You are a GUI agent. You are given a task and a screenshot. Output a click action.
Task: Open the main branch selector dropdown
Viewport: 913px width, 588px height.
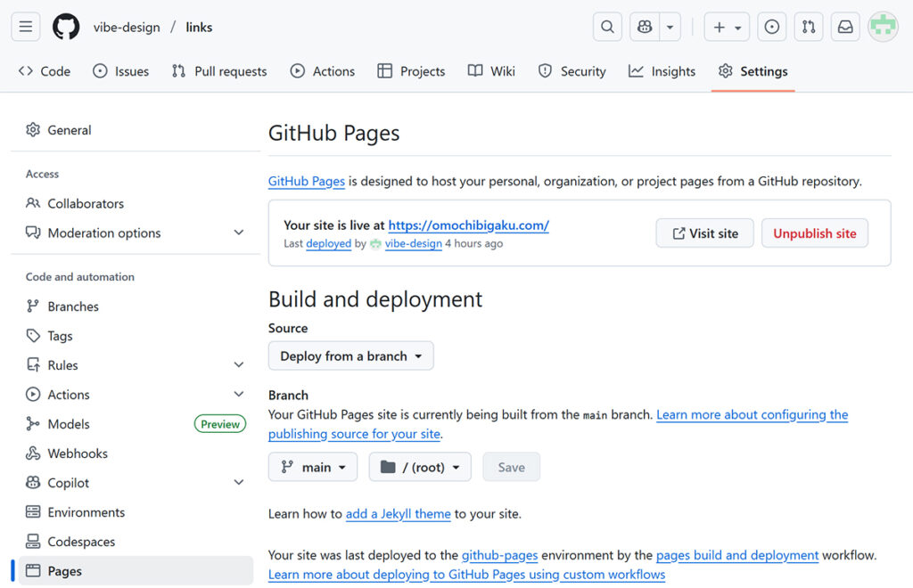coord(313,467)
